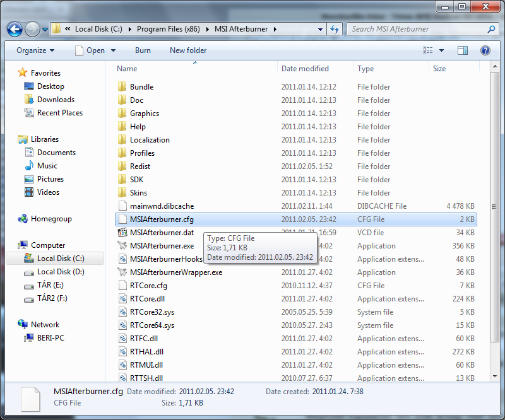Expand the address bar history dropdown
This screenshot has height=420, width=505.
click(x=320, y=29)
